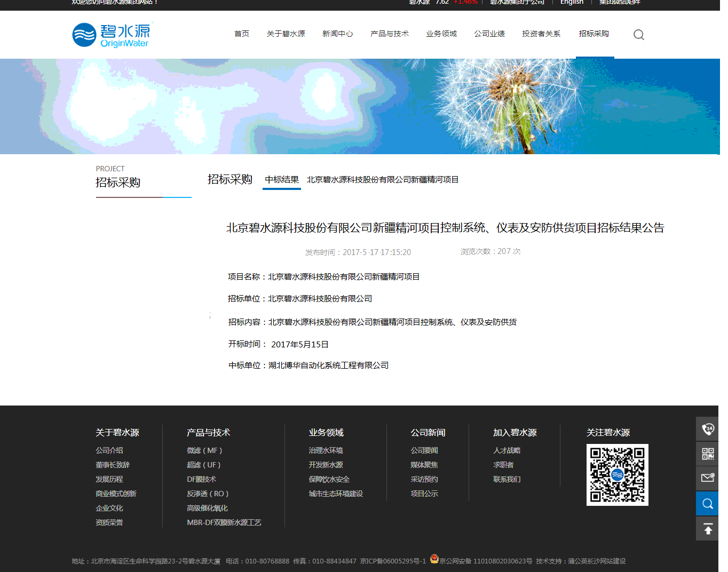Open 治理水环境 footer link
This screenshot has height=572, width=728.
[x=326, y=450]
